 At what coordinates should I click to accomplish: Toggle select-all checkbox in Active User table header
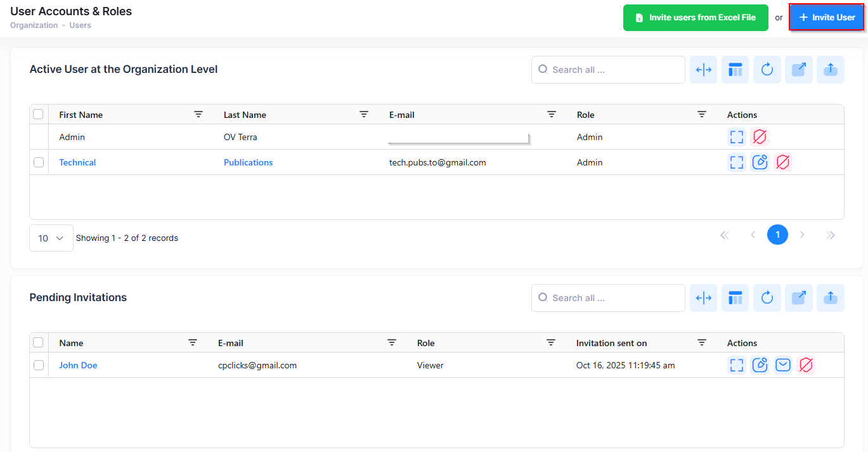point(39,114)
